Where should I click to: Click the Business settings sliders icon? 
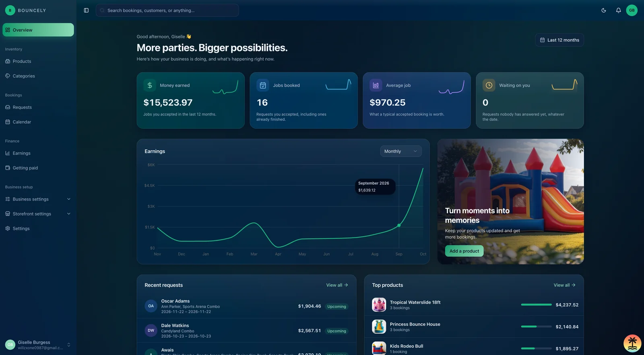point(8,199)
